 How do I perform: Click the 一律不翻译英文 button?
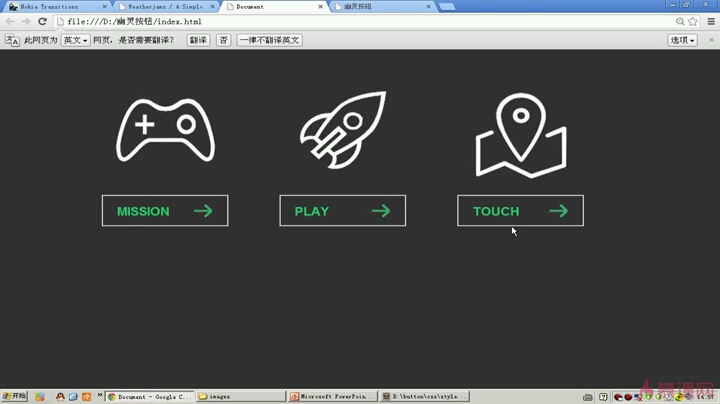[270, 40]
